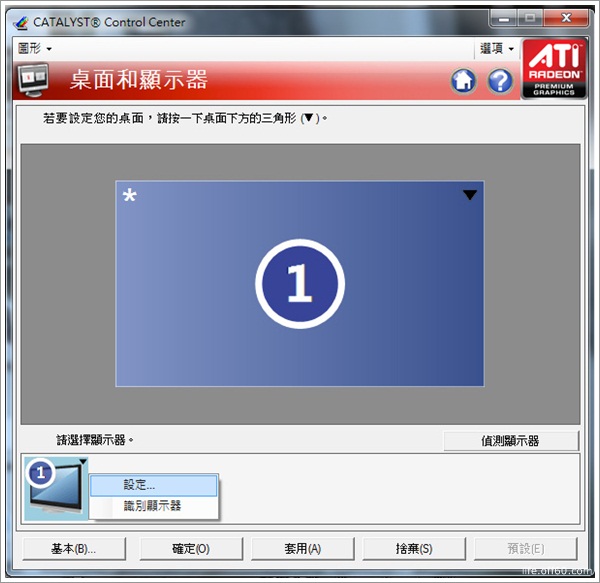Confirm with the 確定(O) button
Screen dimensions: 600x583
coord(191,549)
